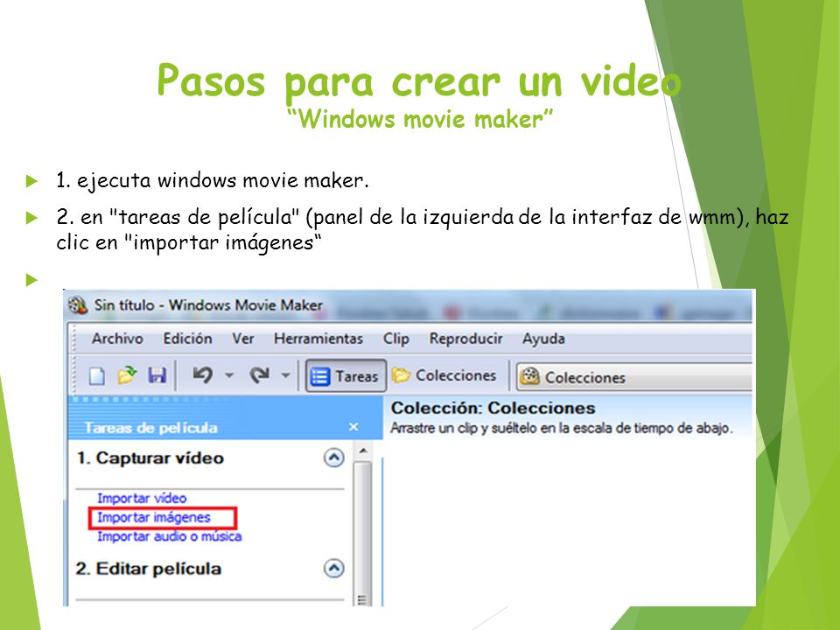Image resolution: width=840 pixels, height=630 pixels.
Task: Open the Clip menu
Action: (395, 339)
